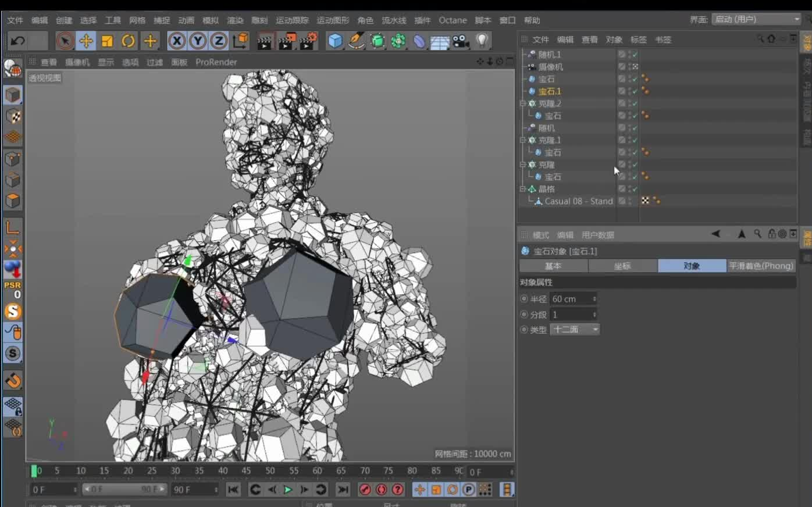Toggle the 摄像机 active state icon
The image size is (812, 507).
[636, 66]
